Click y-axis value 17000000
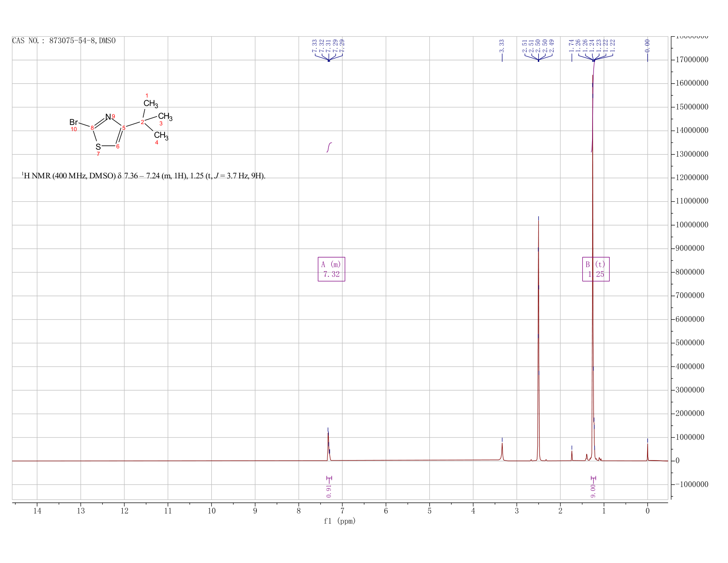This screenshot has height=563, width=728. [691, 60]
